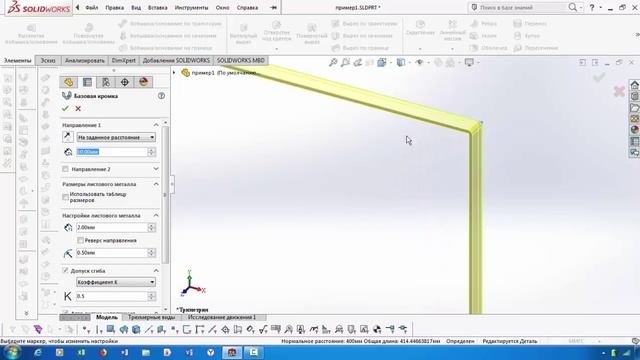Collapse Настройки листового металла section
The image size is (640, 360).
click(156, 215)
